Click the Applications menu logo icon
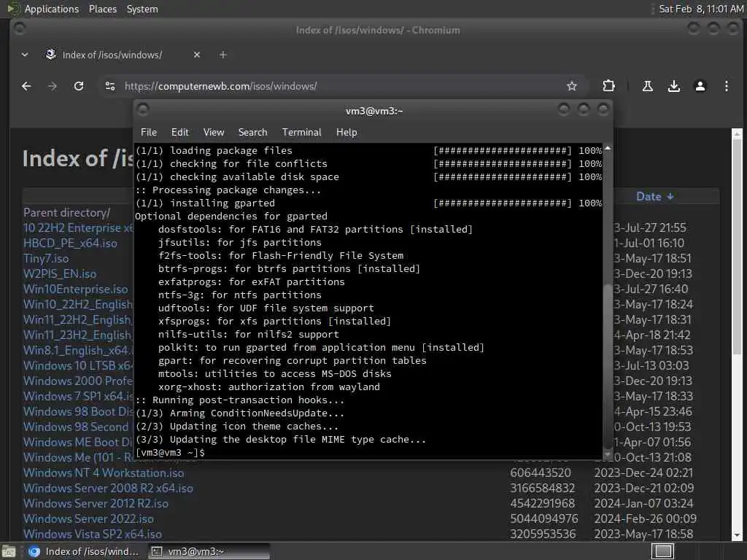The image size is (747, 560). pos(13,9)
